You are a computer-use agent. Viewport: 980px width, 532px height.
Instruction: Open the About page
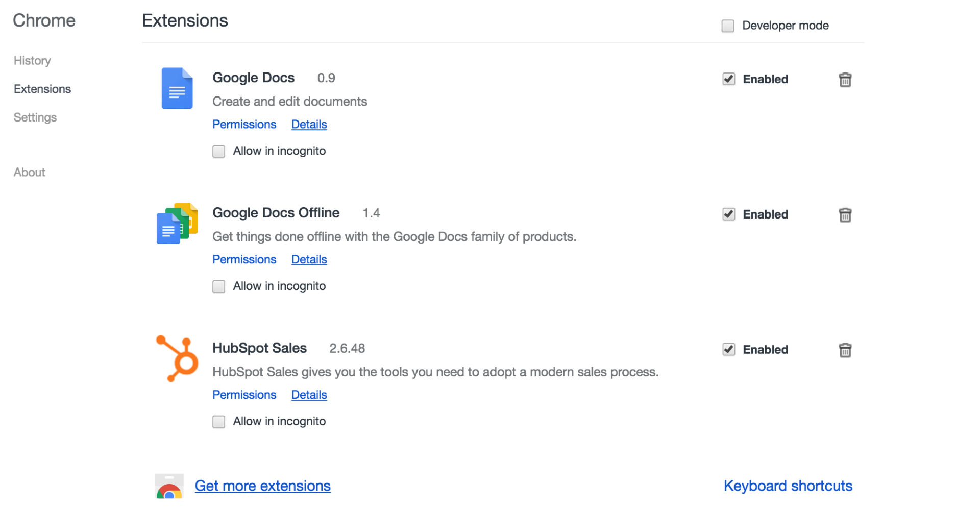30,173
